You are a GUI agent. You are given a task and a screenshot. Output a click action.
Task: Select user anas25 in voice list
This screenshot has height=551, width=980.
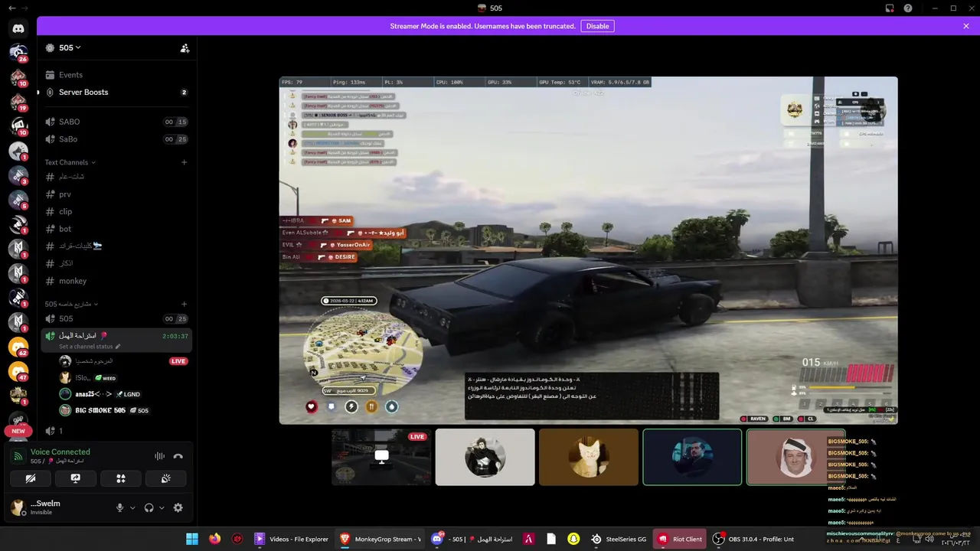(124, 394)
